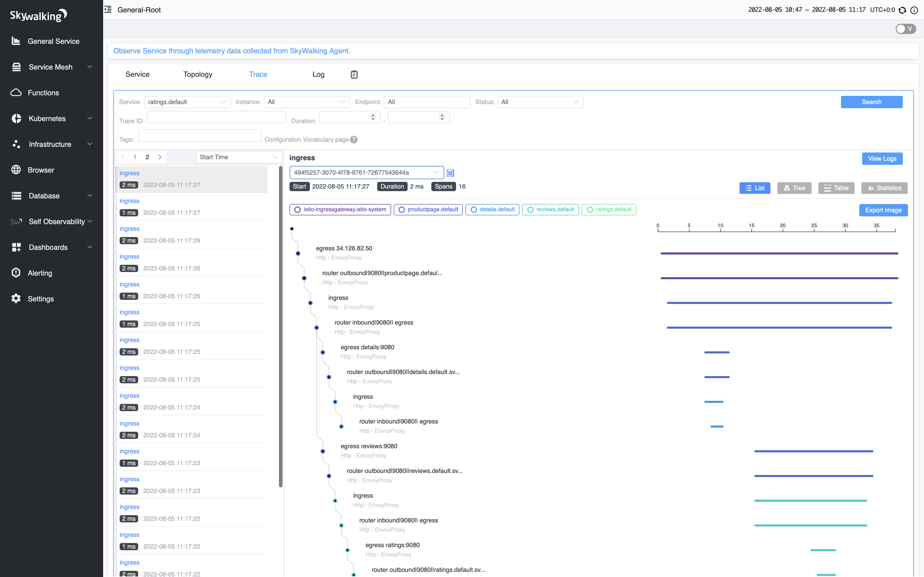Click the clipboard icon after the Log tab

pos(354,74)
